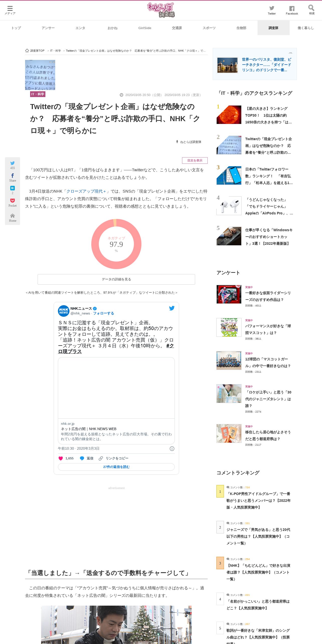Click the article header thumbnail image
The image size is (322, 644).
(40, 75)
